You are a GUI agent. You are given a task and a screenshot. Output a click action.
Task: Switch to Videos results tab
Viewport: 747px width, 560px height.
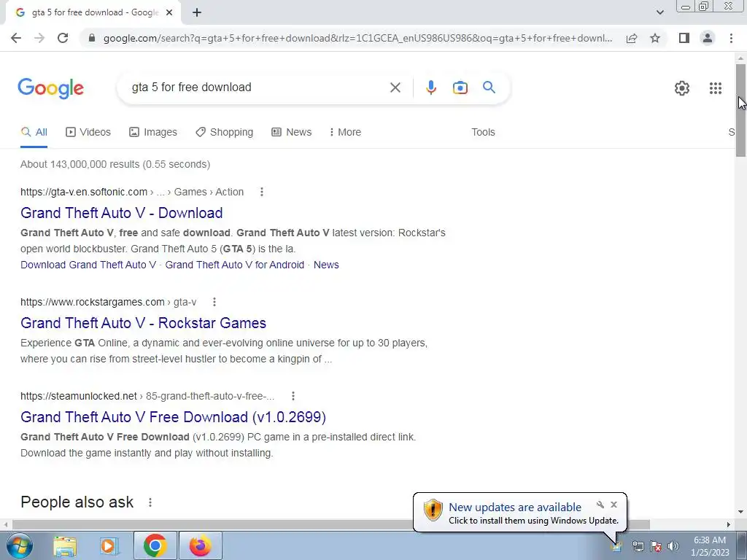click(x=88, y=132)
